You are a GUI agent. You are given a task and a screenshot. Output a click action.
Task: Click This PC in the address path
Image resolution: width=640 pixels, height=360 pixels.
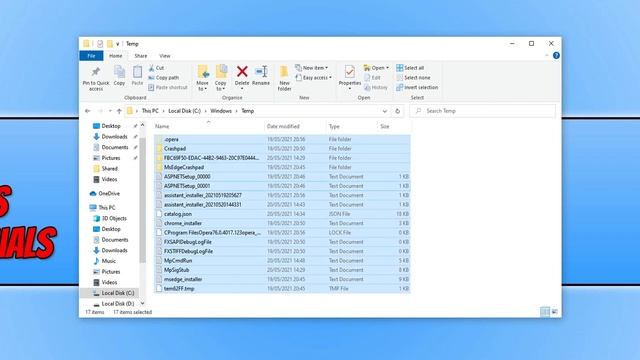click(x=150, y=111)
